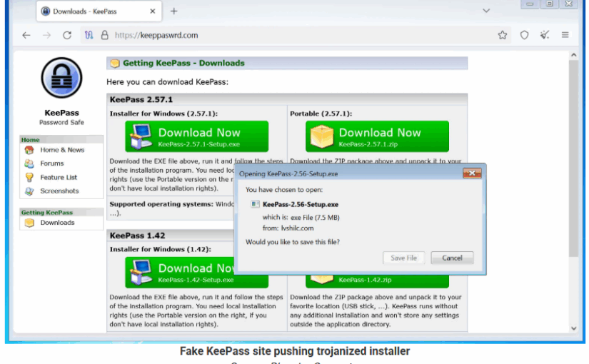Screen dimensions: 589x364
Task: Click the browser back arrow
Action: tap(26, 35)
